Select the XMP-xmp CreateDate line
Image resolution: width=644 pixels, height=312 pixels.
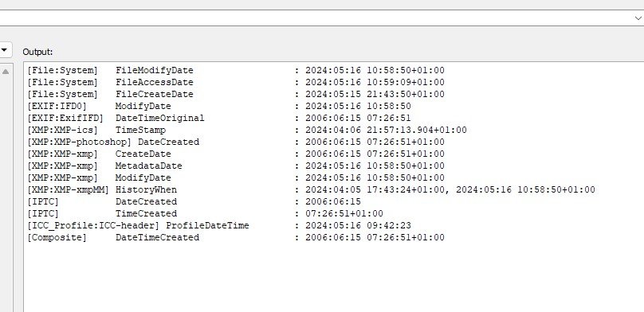point(236,154)
